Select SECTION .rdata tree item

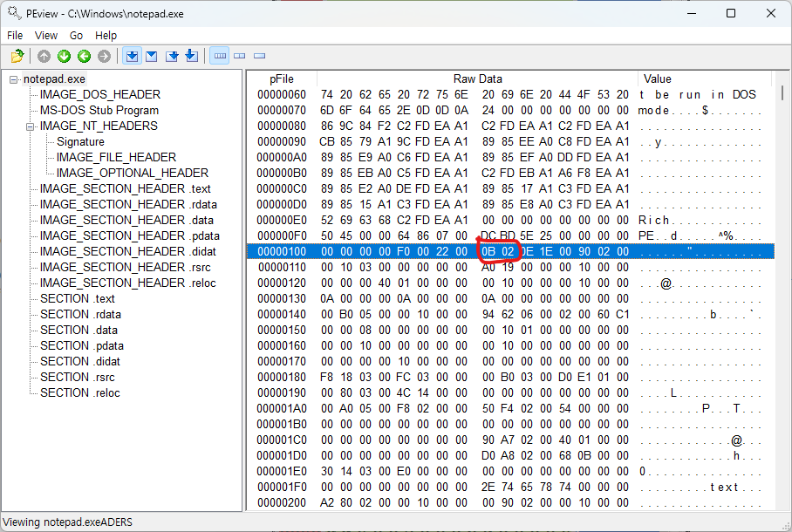(80, 314)
